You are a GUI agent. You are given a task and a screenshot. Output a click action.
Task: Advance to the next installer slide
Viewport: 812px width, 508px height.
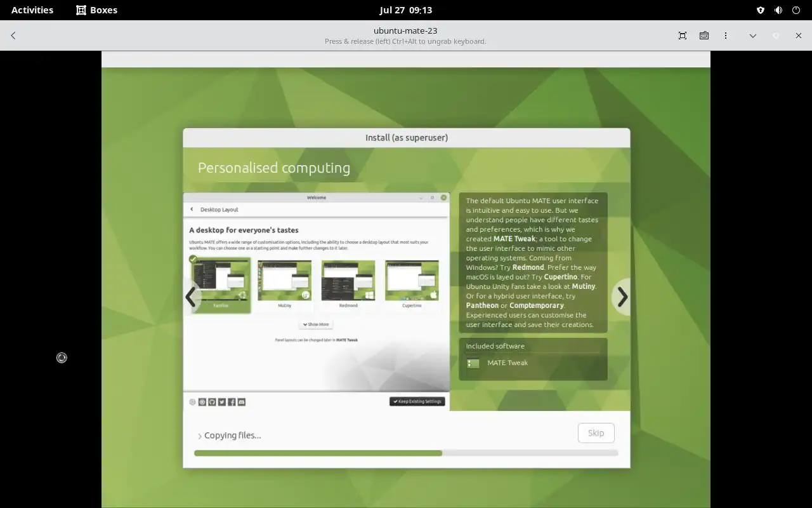(x=622, y=297)
